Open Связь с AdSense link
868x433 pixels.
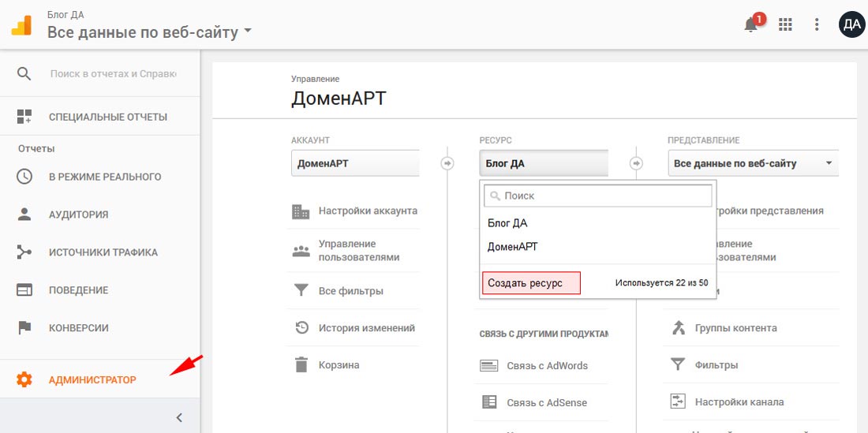[x=546, y=402]
